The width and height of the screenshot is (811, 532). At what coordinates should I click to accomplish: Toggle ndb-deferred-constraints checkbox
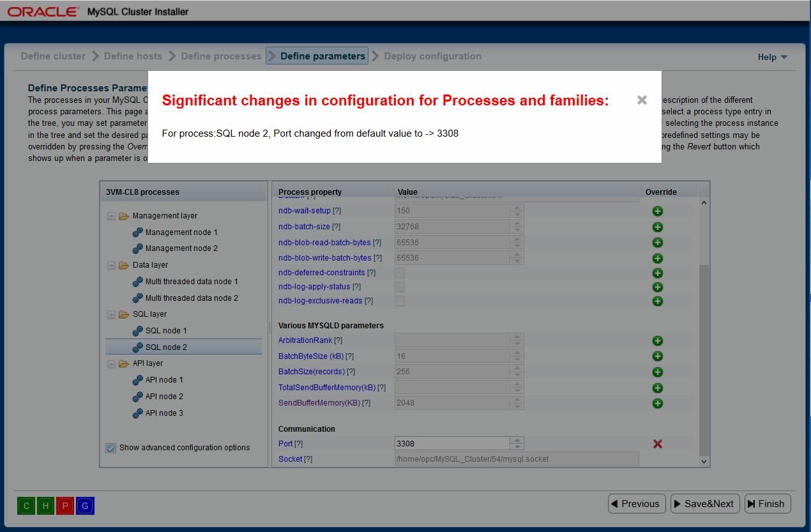400,273
